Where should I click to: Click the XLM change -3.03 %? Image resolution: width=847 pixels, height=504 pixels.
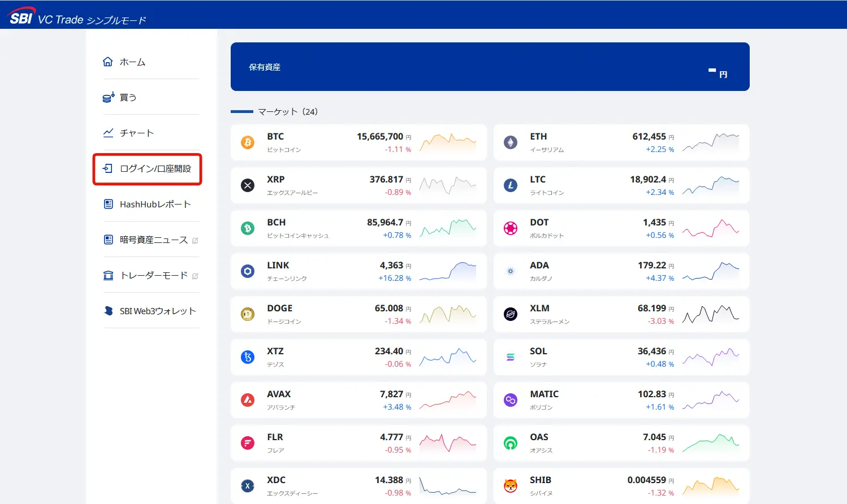pyautogui.click(x=661, y=321)
